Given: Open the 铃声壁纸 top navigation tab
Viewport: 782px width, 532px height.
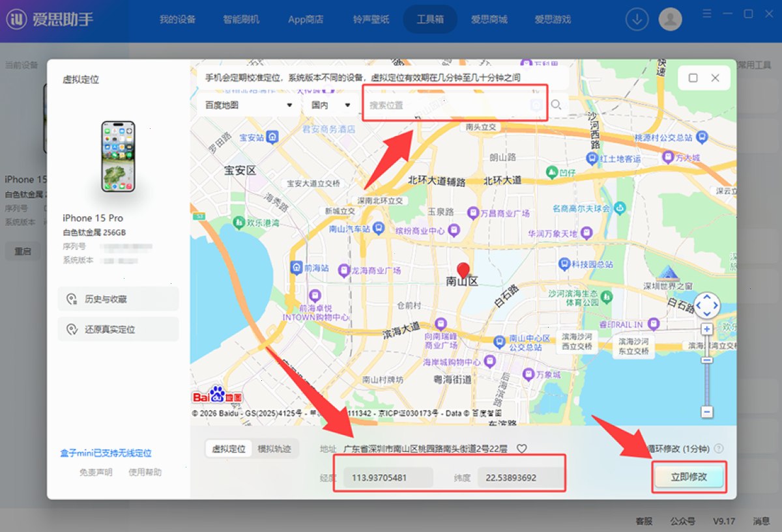Looking at the screenshot, I should 371,20.
